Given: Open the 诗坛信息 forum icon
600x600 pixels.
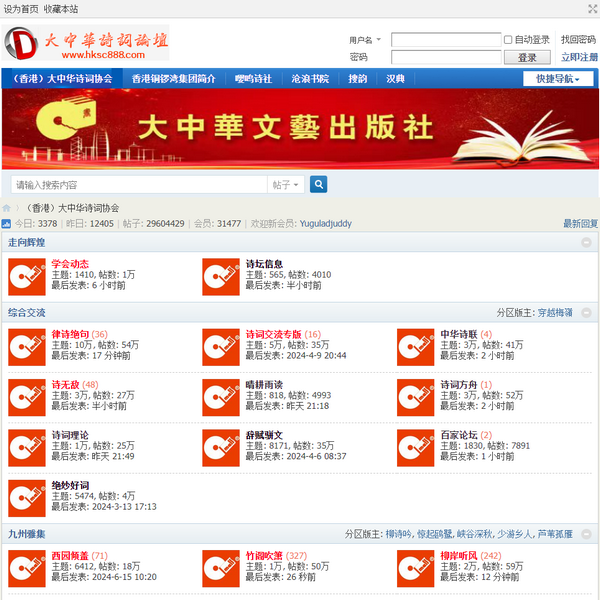Looking at the screenshot, I should click(220, 277).
